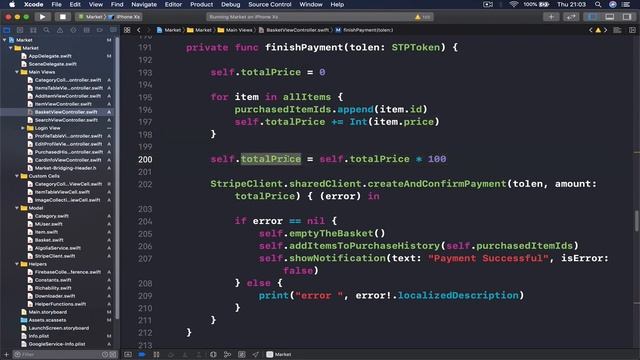This screenshot has width=640, height=360.
Task: Collapse the Main Views folder
Action: point(17,72)
